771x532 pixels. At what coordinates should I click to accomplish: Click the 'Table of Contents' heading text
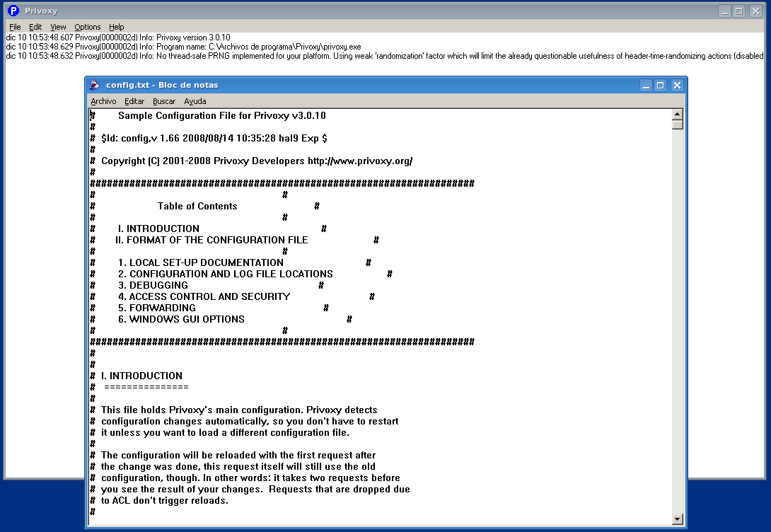197,206
